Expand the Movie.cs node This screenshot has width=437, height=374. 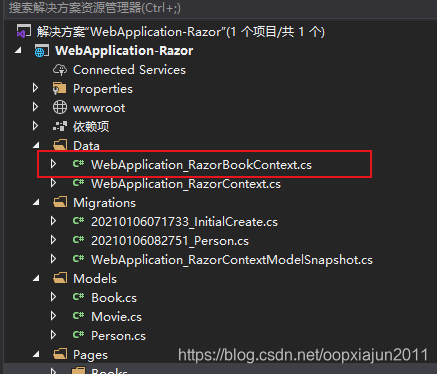(x=53, y=316)
